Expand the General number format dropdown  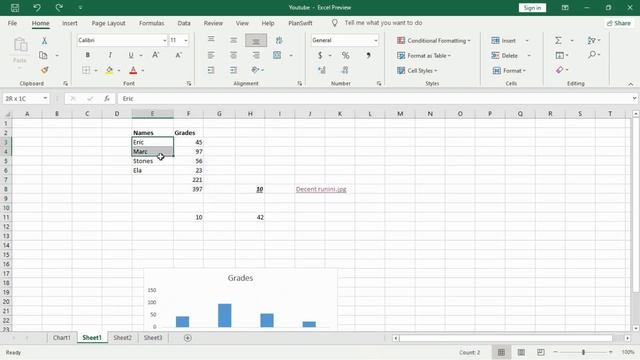tap(376, 40)
